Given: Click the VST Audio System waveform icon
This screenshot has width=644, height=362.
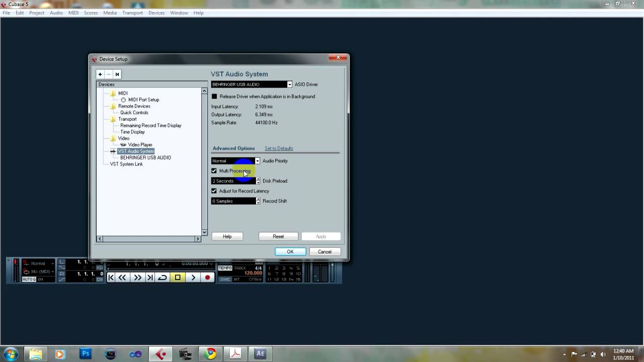Looking at the screenshot, I should pyautogui.click(x=113, y=151).
